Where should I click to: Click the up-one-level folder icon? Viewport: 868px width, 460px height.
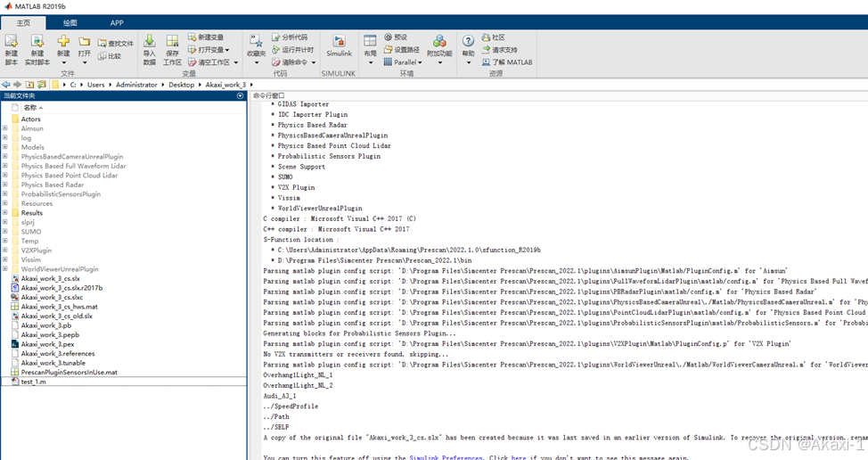[x=29, y=85]
